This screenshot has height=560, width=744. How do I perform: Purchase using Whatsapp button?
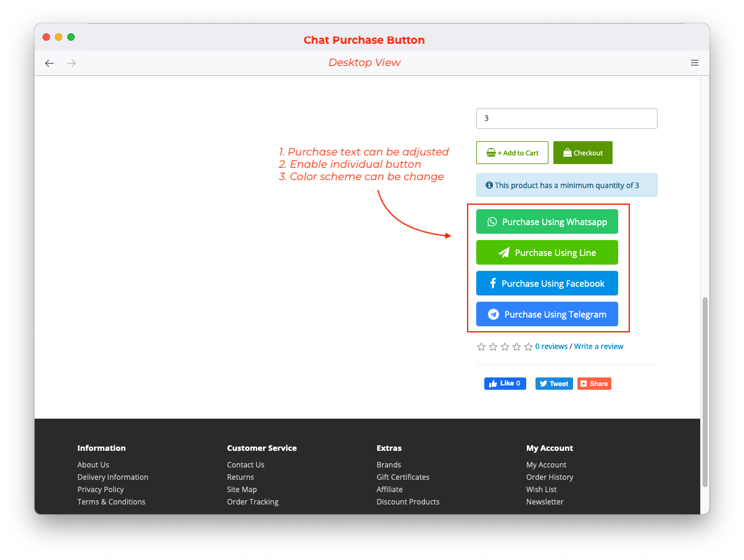pos(547,222)
